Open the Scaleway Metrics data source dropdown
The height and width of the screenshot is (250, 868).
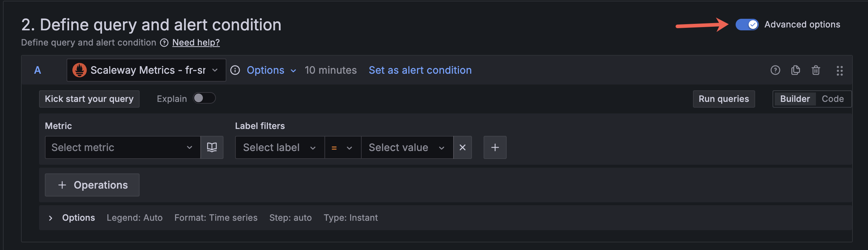(146, 70)
